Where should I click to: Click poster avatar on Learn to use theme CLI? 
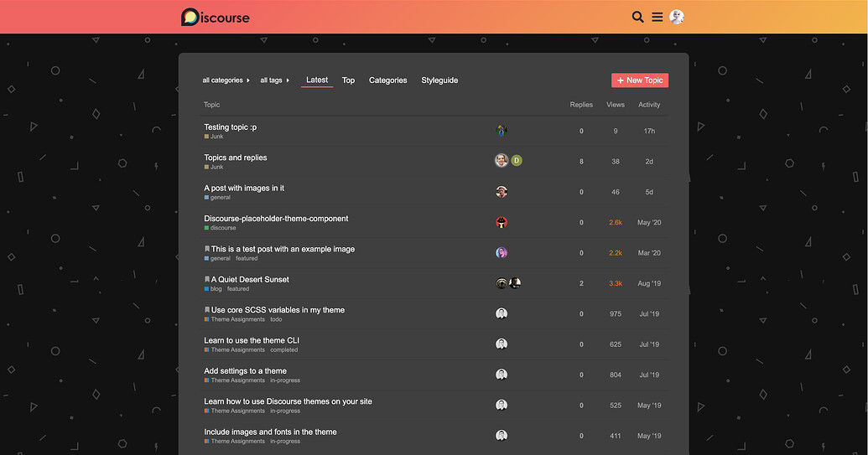tap(502, 344)
